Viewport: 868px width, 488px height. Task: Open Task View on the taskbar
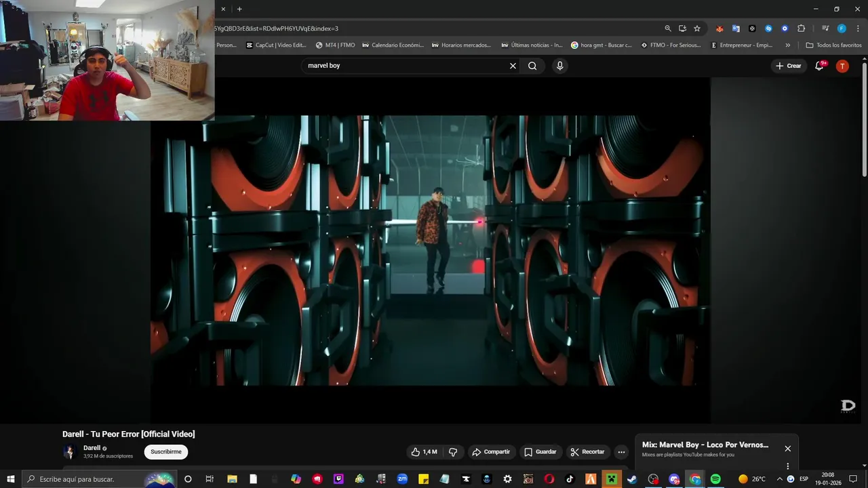(x=210, y=479)
